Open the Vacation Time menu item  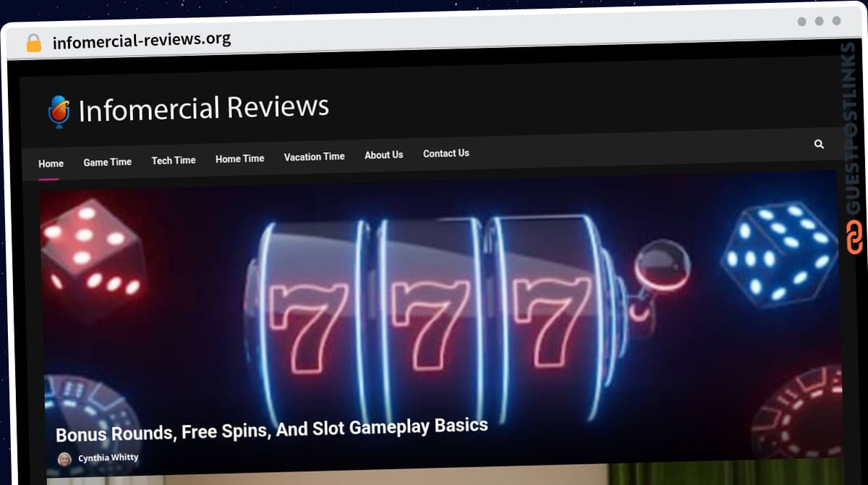314,156
